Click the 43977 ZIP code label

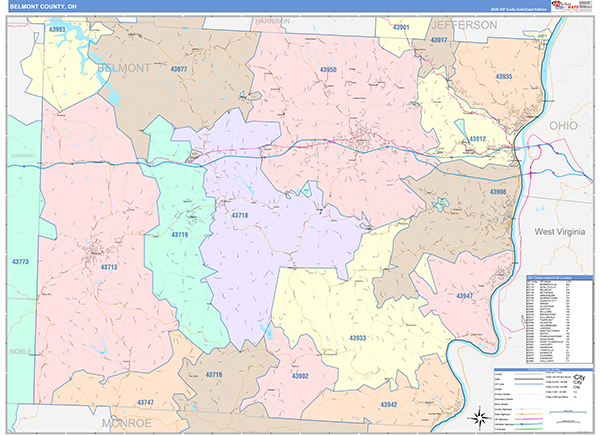point(179,69)
